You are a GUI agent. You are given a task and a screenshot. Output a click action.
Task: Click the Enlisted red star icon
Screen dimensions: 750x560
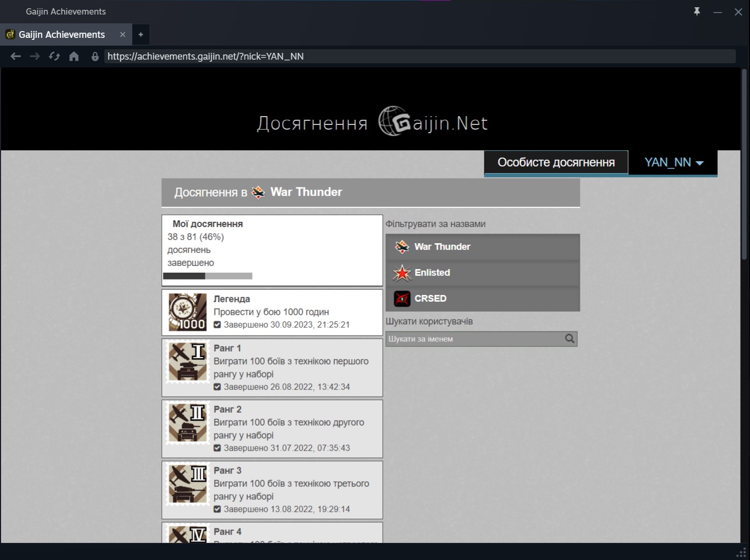pos(402,273)
